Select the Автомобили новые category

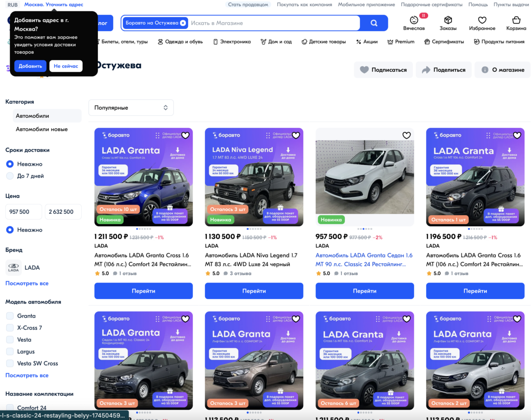tap(42, 129)
